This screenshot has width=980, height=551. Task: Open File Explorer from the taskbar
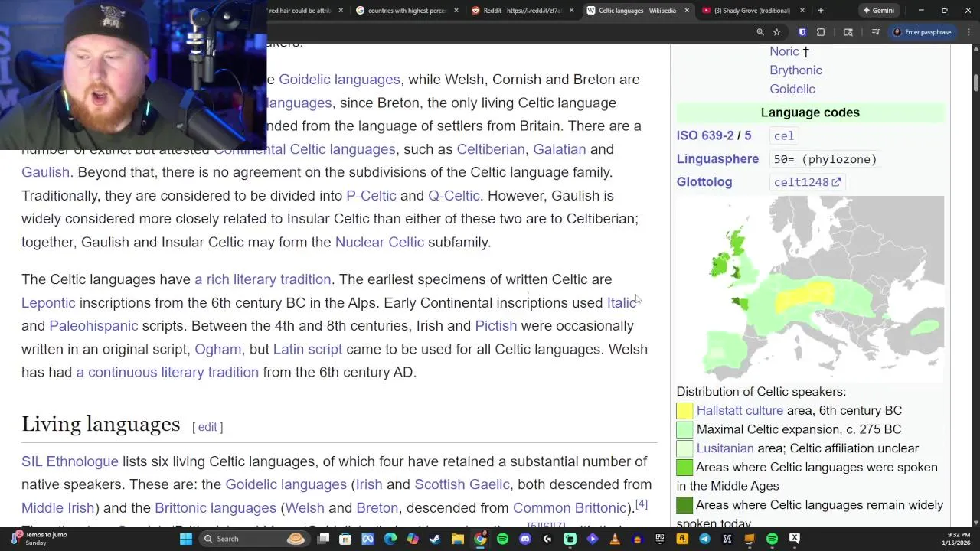(x=457, y=539)
